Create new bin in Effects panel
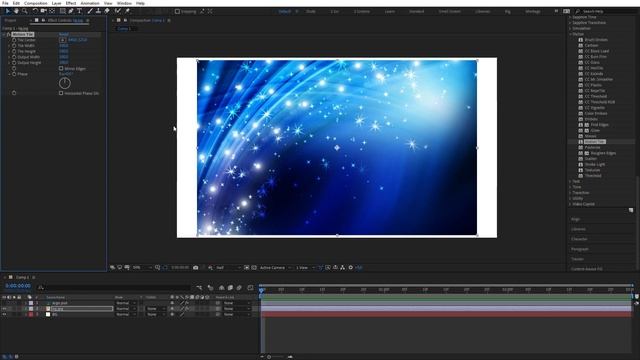Screen dimensions: 640x360 point(631,210)
